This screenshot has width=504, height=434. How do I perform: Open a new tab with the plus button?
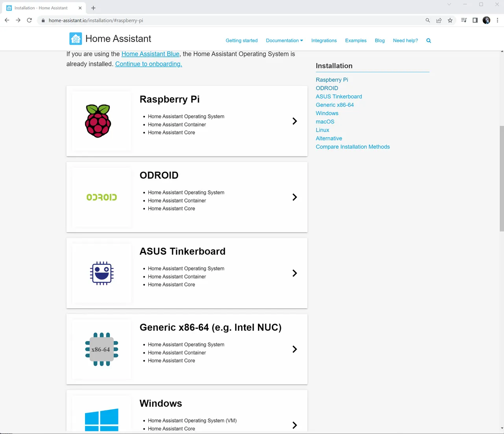pos(93,8)
